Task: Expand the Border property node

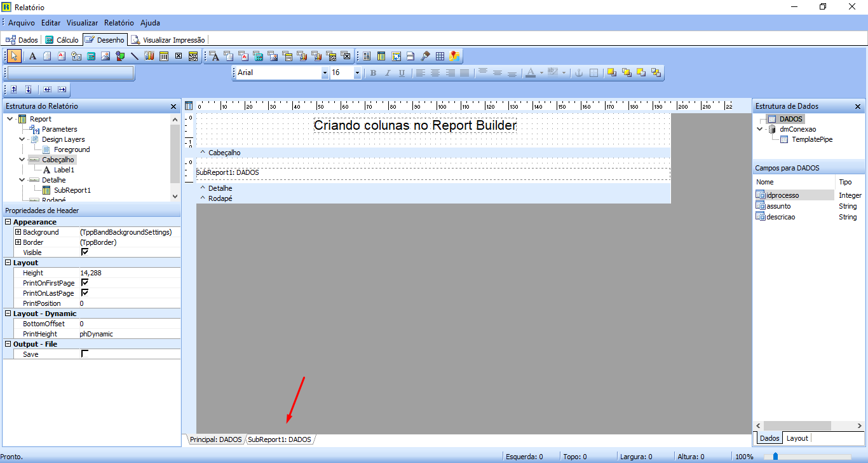Action: [18, 242]
